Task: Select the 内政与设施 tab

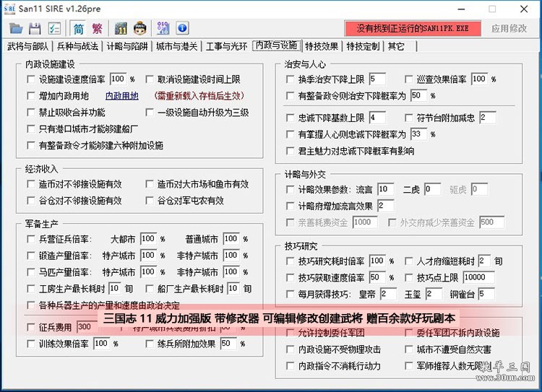Action: (x=277, y=45)
